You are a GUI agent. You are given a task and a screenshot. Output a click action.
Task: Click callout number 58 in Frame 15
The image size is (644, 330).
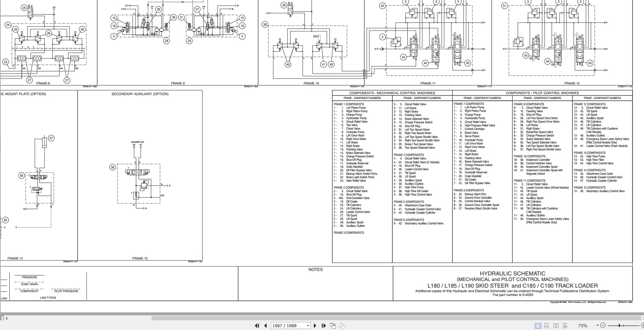[112, 167]
